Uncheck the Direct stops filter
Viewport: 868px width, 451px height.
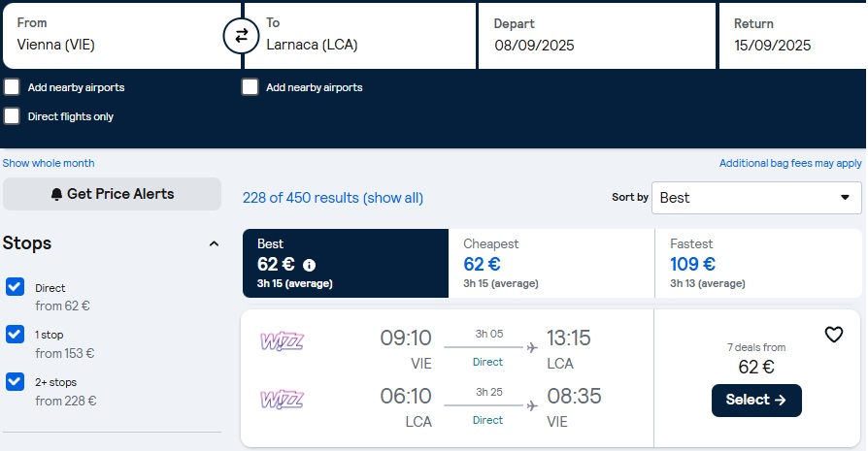(15, 287)
